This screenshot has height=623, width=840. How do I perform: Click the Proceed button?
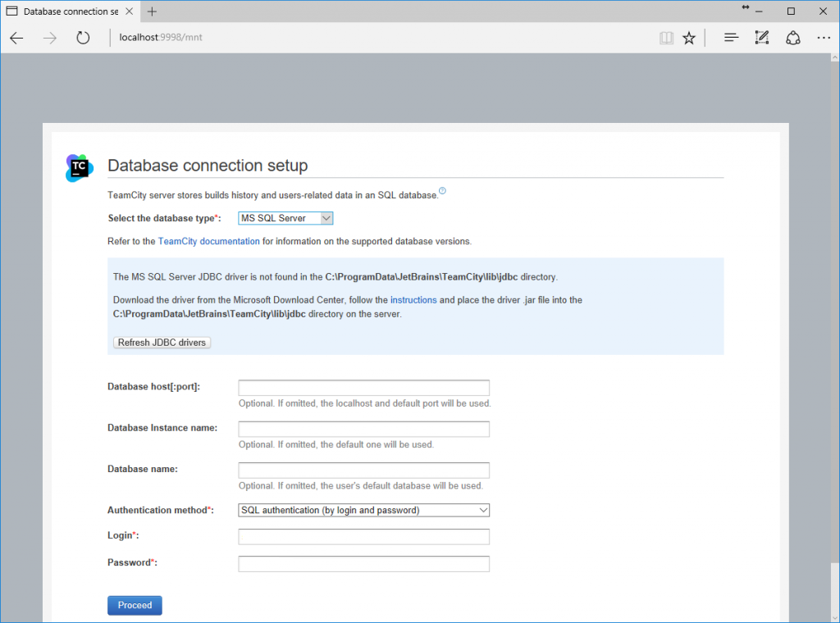coord(135,605)
